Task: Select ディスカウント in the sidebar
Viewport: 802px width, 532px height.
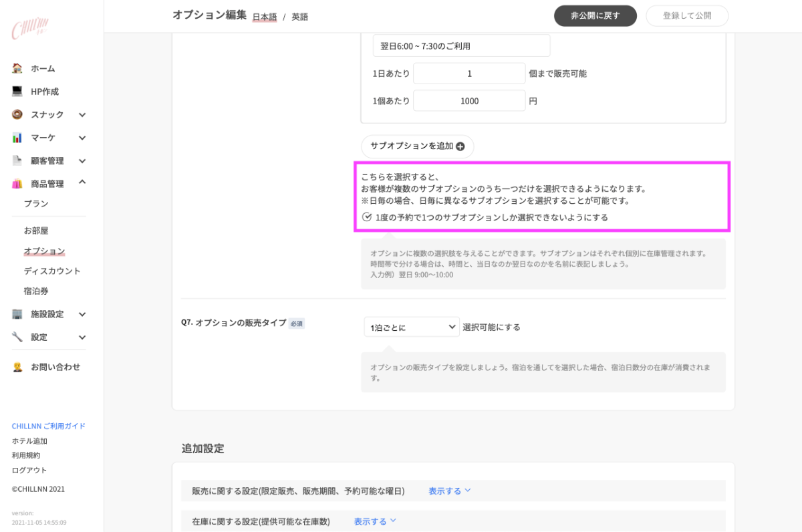Action: click(52, 271)
